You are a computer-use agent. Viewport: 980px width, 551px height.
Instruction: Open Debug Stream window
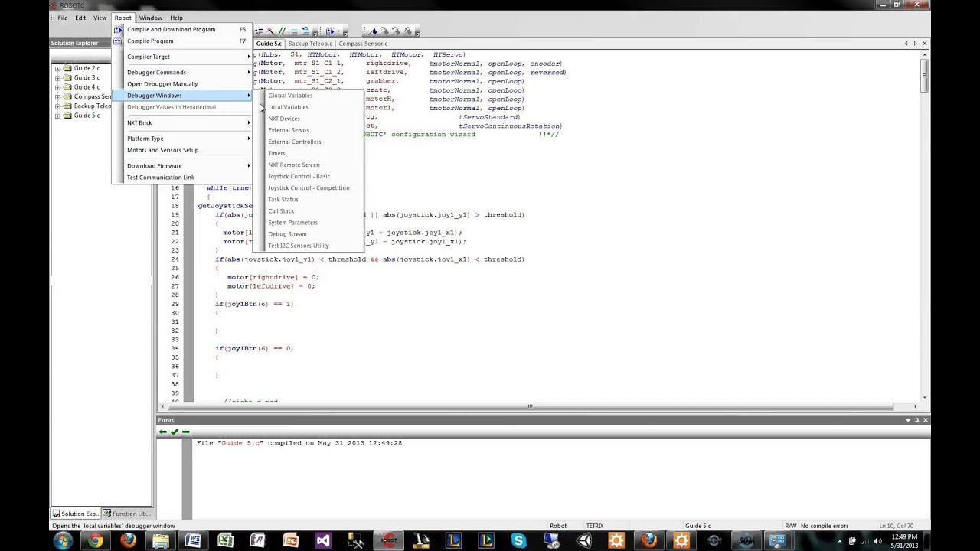(x=309, y=234)
